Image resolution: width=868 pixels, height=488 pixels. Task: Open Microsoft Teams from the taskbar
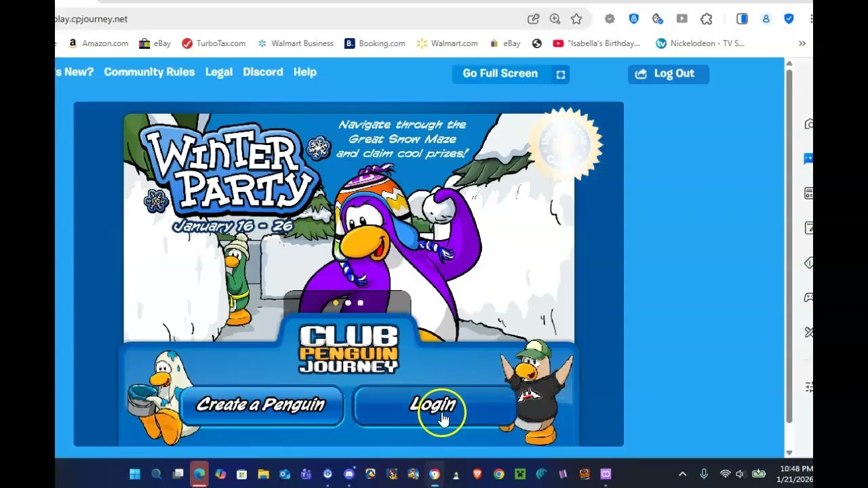pos(306,474)
